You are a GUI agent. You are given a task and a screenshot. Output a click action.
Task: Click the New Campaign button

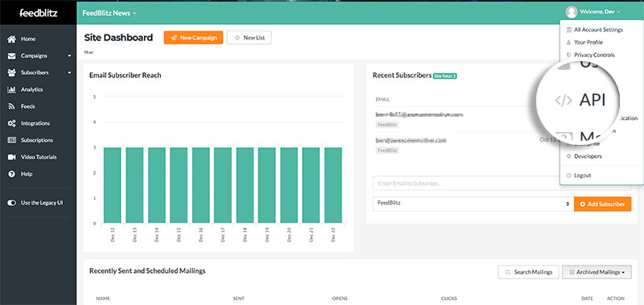[x=193, y=37]
